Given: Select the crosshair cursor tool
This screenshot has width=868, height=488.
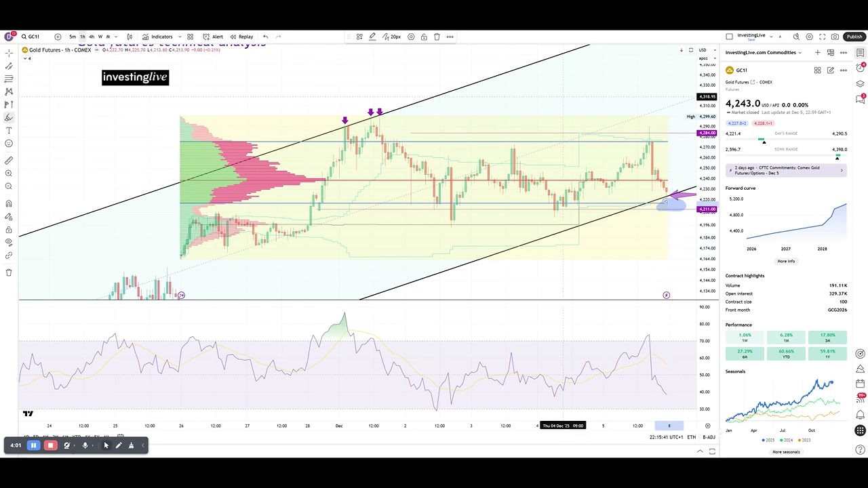Looking at the screenshot, I should tap(9, 53).
